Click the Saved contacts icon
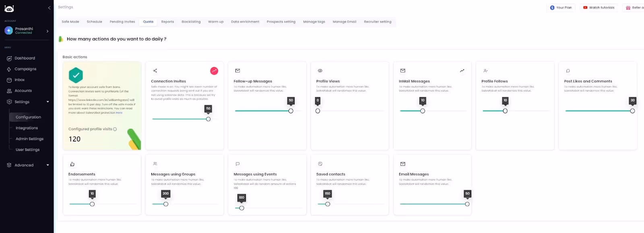The width and height of the screenshot is (644, 233). click(320, 164)
